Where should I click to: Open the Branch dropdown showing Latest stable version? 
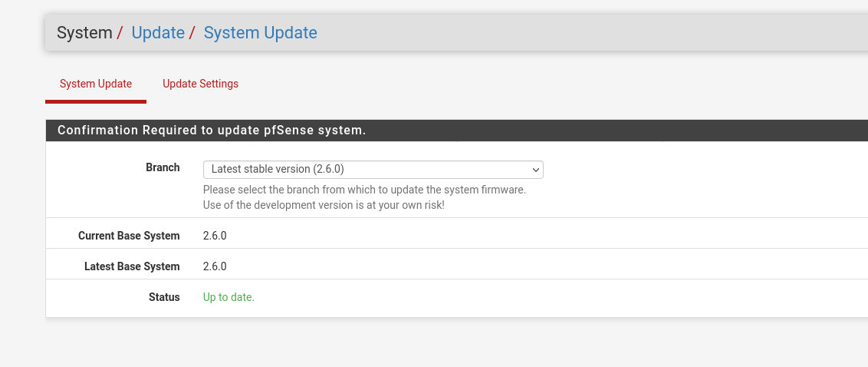373,170
